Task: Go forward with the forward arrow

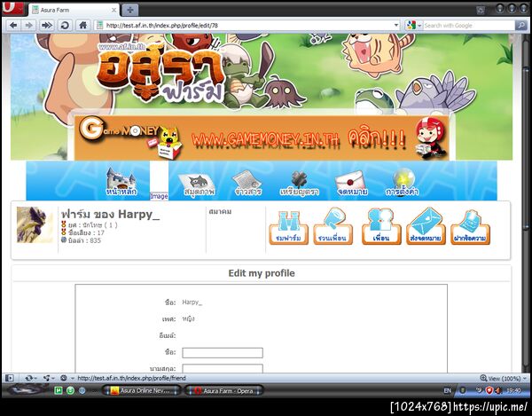Action: click(29, 25)
